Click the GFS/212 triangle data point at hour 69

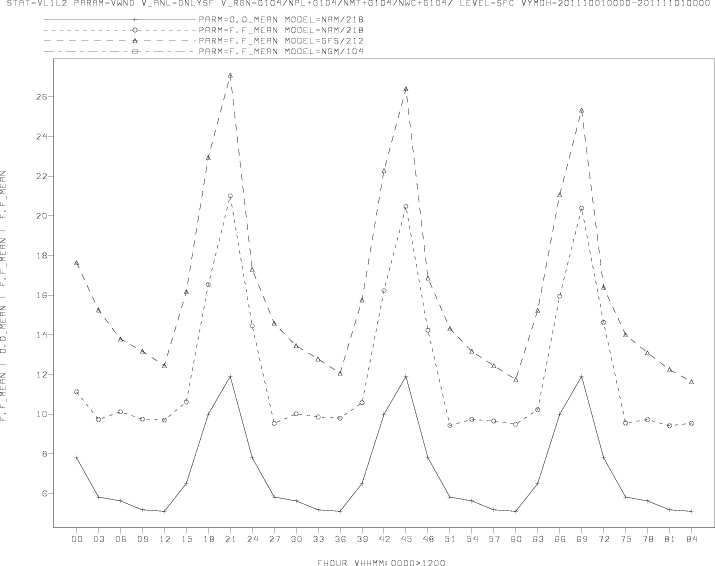tap(581, 110)
